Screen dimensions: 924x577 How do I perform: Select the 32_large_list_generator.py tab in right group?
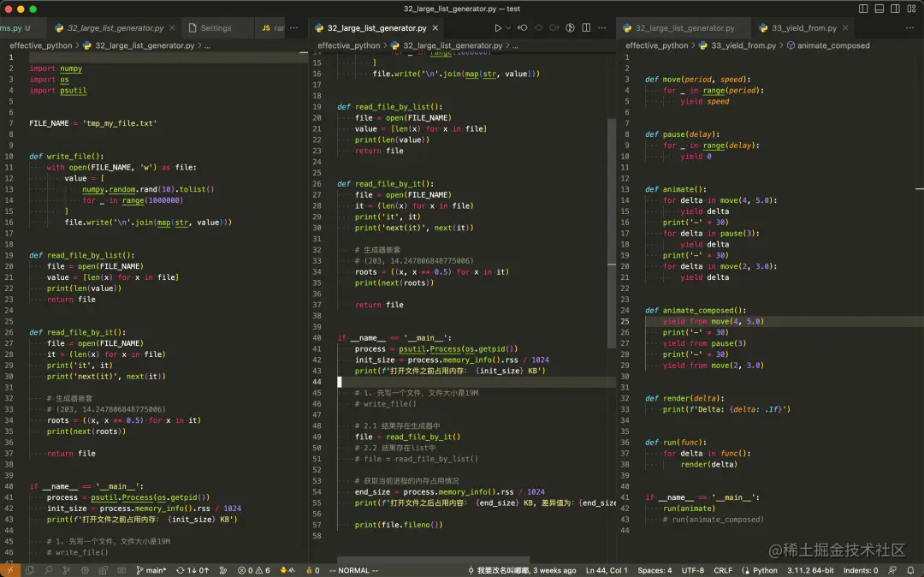pos(684,27)
